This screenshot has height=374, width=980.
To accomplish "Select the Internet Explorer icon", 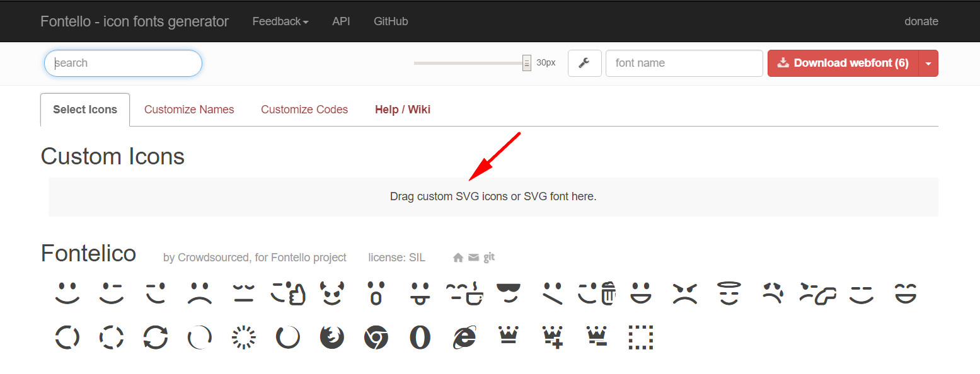I will click(x=464, y=337).
